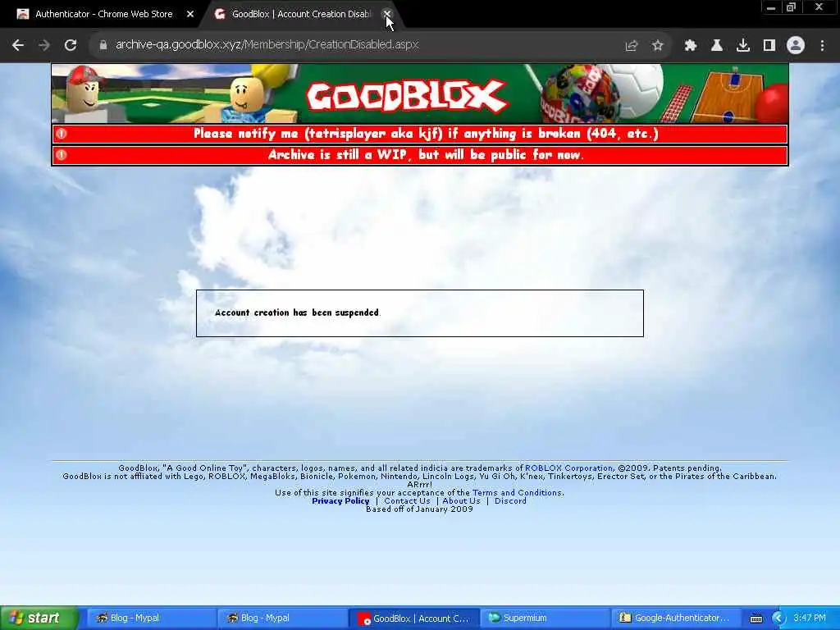Open the Contact Us link
The height and width of the screenshot is (630, 840).
[x=407, y=501]
